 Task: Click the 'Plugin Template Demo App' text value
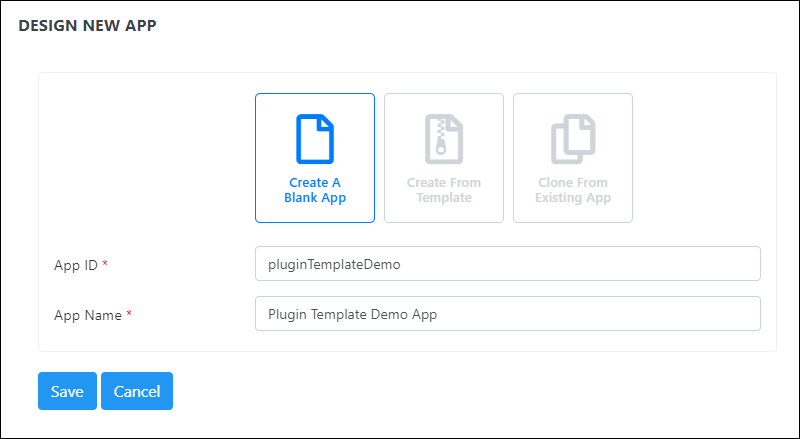pyautogui.click(x=353, y=314)
